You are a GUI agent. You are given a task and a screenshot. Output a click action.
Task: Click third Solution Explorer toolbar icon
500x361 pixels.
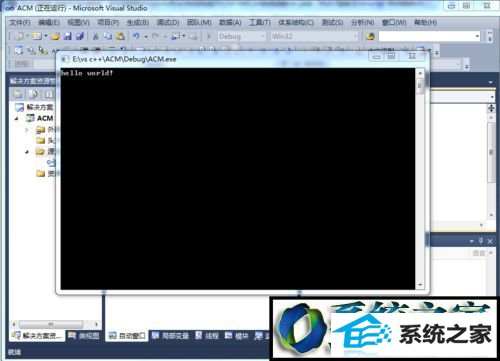tap(49, 94)
